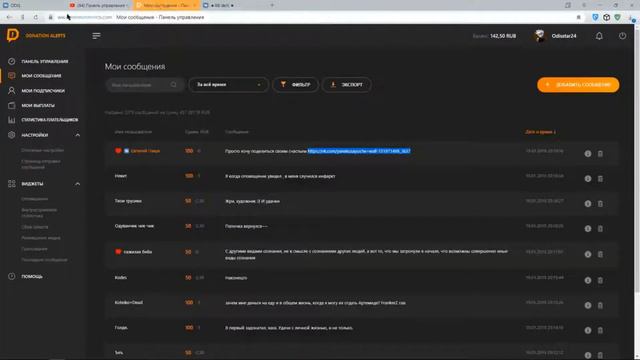Switch to 'Мои сообщения' browser tab
The width and height of the screenshot is (640, 360).
pos(166,5)
